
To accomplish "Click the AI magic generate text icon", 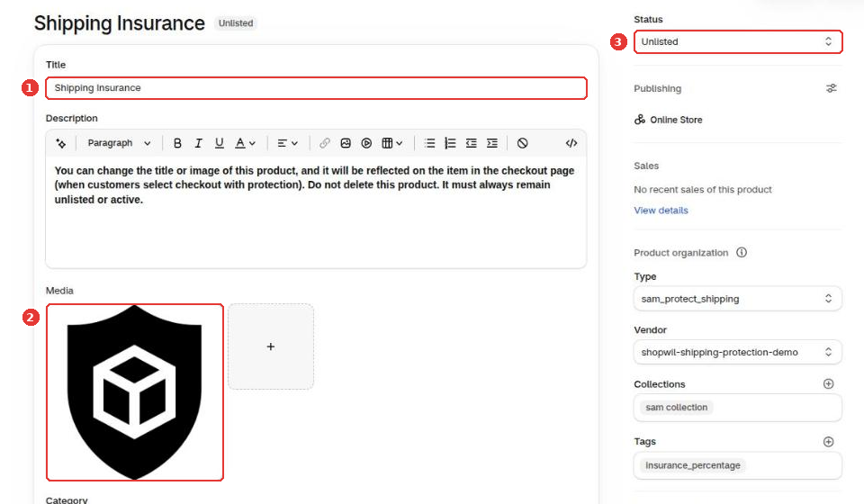I will [x=60, y=143].
